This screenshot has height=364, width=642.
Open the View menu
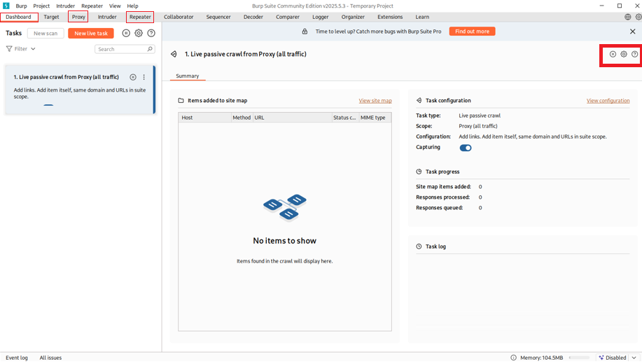coord(115,6)
